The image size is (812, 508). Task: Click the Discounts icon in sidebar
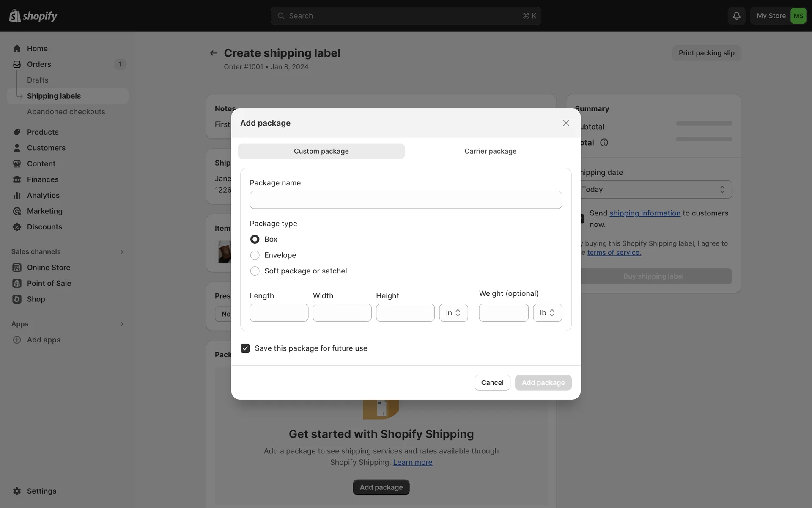(17, 227)
